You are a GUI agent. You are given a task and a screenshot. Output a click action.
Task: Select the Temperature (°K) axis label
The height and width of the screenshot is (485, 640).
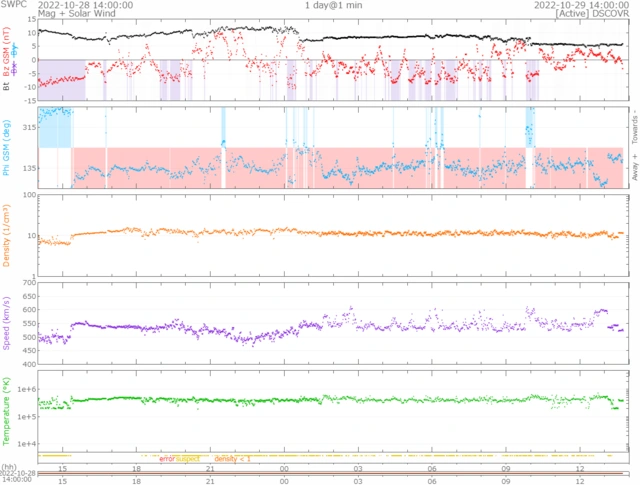click(x=7, y=410)
